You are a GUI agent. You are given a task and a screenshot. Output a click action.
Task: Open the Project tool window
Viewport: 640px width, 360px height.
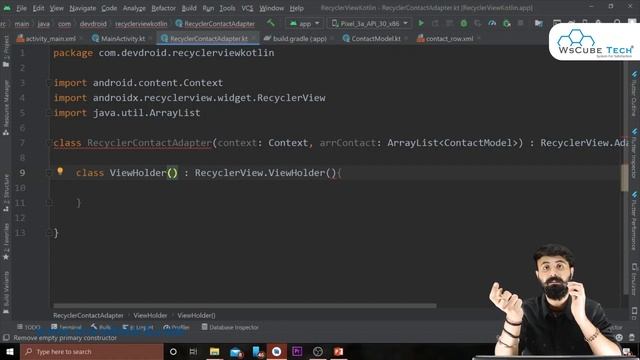click(6, 52)
